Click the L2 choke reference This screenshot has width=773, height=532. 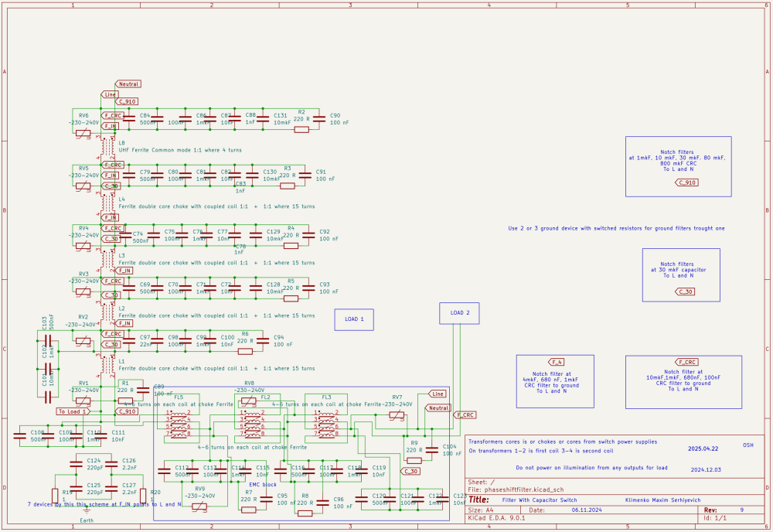[x=122, y=309]
